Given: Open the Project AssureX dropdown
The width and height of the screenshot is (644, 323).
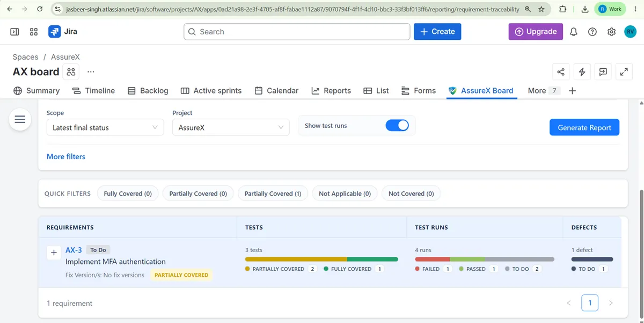Looking at the screenshot, I should (x=231, y=127).
